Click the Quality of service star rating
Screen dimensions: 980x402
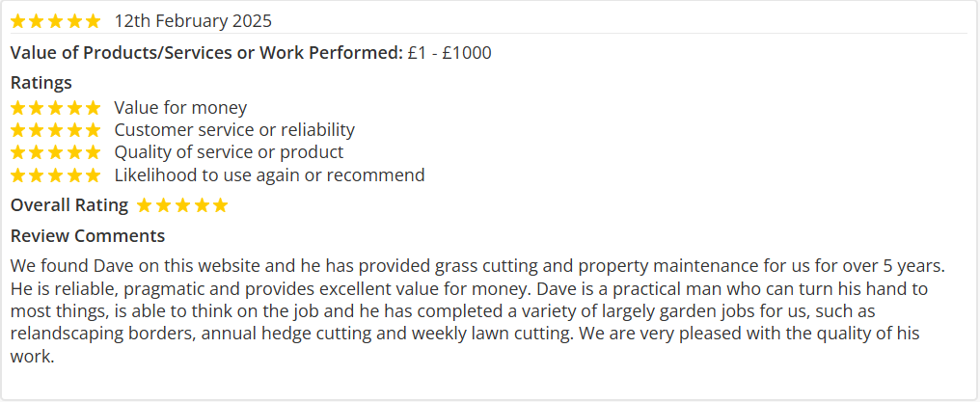tap(55, 152)
